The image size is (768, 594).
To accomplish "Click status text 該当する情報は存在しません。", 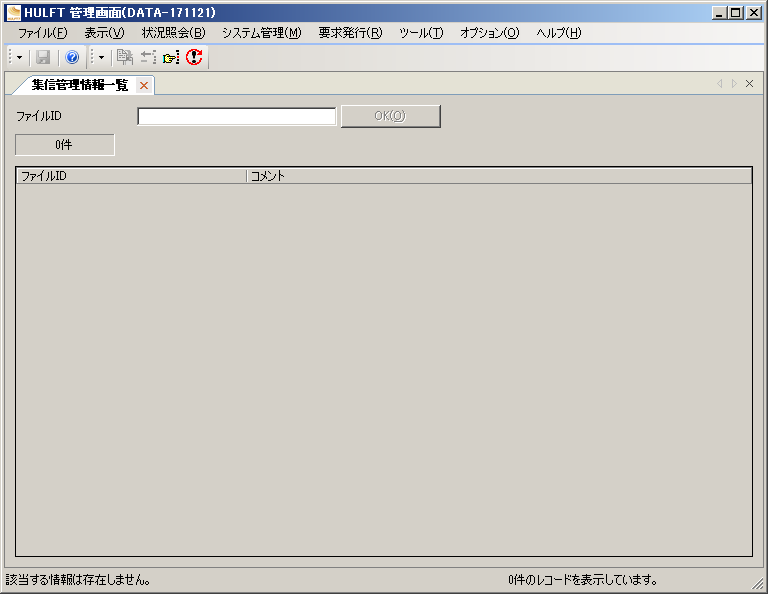I will (78, 580).
